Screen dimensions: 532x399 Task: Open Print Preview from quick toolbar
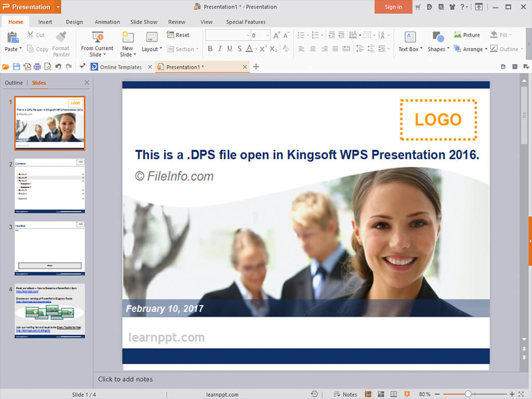tap(48, 67)
